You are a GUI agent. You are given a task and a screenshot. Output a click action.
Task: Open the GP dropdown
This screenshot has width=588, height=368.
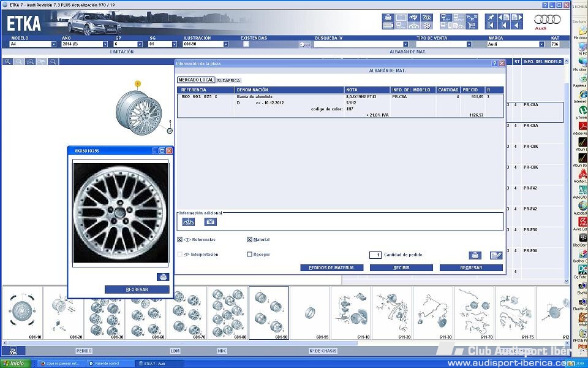point(140,44)
